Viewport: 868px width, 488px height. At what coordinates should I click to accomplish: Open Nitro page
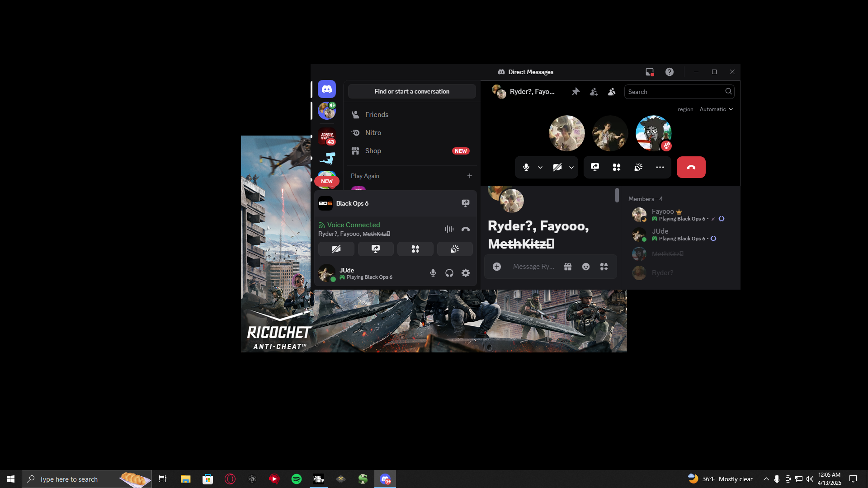412,133
